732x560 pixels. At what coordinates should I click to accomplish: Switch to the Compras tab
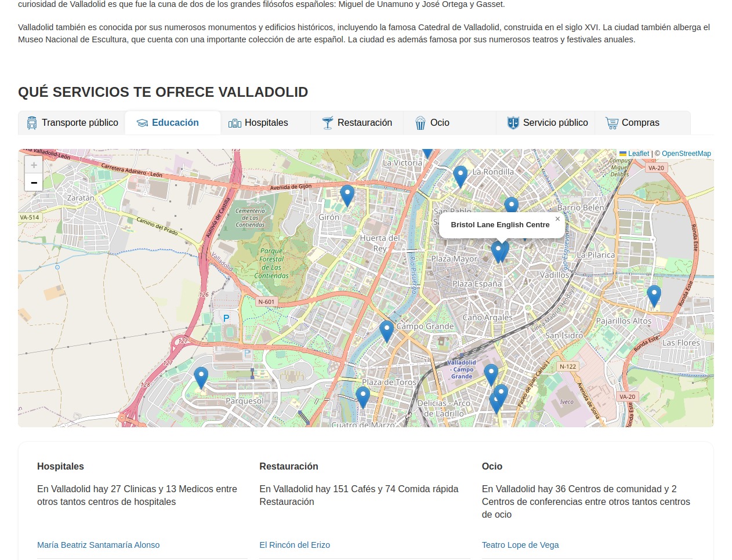point(640,123)
